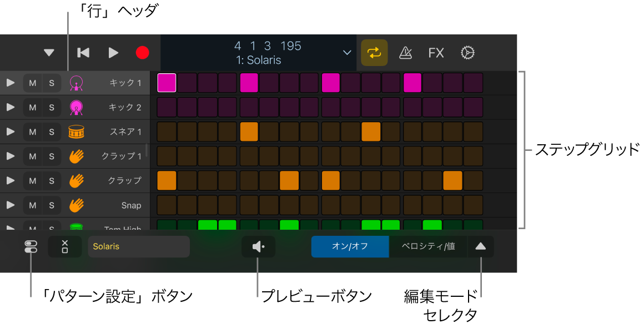The height and width of the screenshot is (329, 644).
Task: Click the キック 1 drum instrument icon
Action: click(76, 83)
